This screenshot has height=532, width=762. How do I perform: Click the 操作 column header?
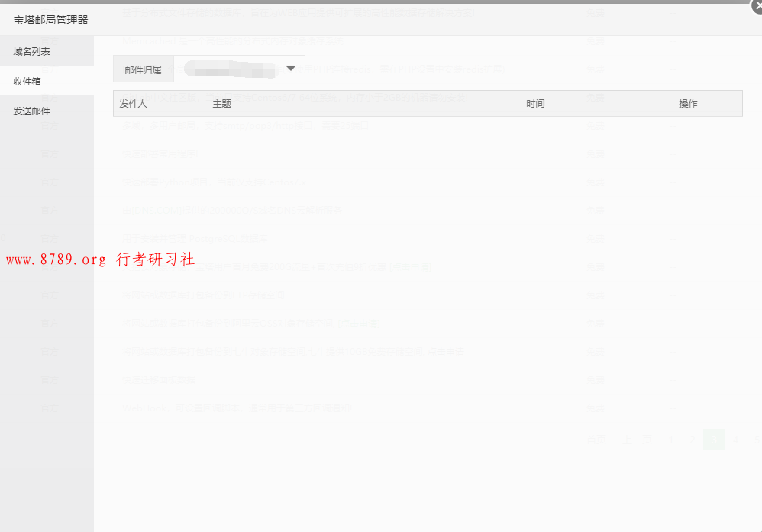688,104
